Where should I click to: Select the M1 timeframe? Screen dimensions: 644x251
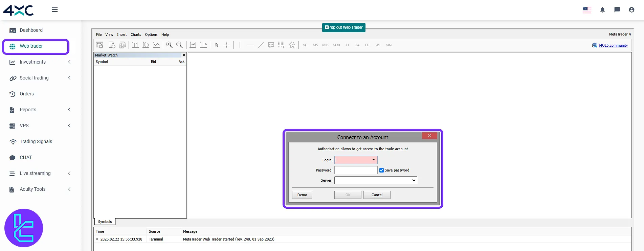pos(305,45)
